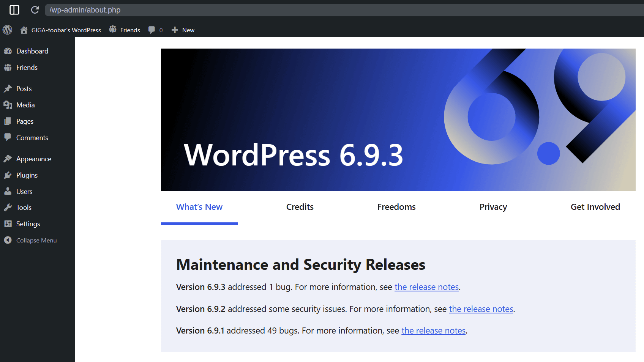Click the Pages stacked-pages icon
644x362 pixels.
pos(8,121)
